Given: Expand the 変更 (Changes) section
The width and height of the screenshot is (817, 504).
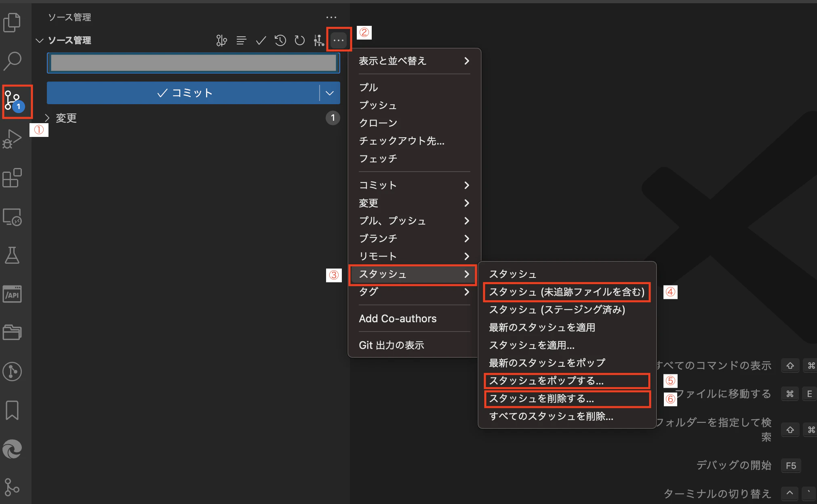Looking at the screenshot, I should pyautogui.click(x=65, y=118).
